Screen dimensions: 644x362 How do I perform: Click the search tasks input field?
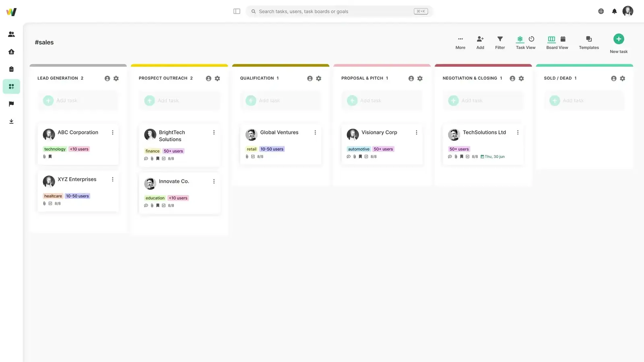[x=334, y=11]
